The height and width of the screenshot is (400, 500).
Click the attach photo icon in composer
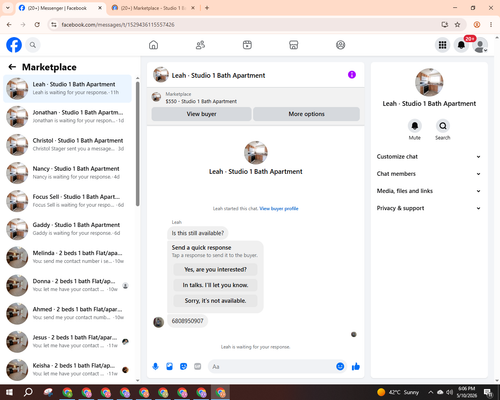pos(169,367)
